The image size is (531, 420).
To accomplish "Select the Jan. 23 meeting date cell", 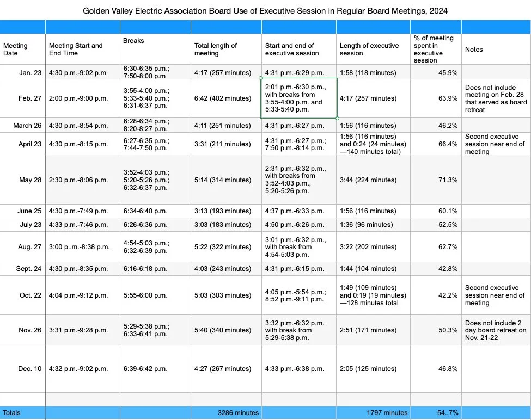I will (x=23, y=72).
